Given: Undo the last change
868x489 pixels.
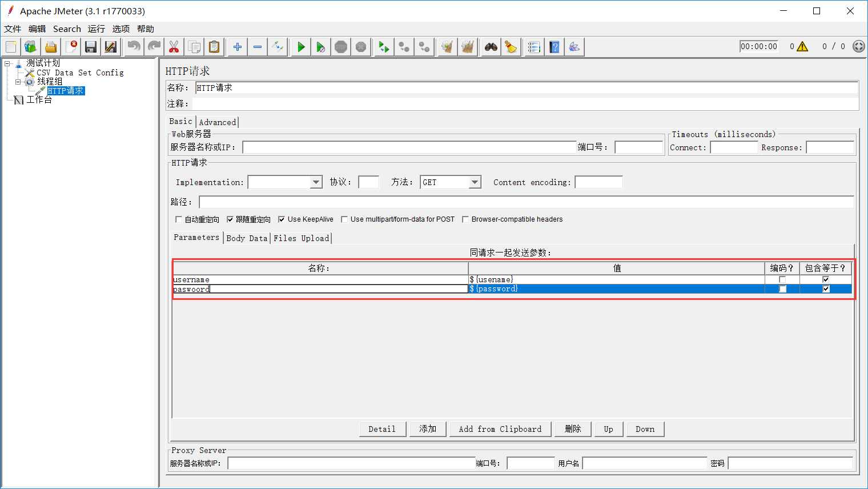Looking at the screenshot, I should coord(134,47).
